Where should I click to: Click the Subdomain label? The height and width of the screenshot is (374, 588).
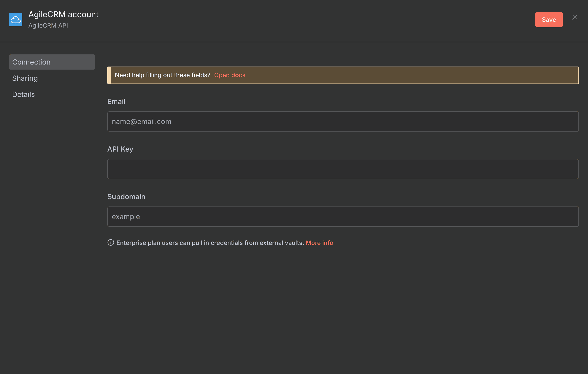point(126,197)
